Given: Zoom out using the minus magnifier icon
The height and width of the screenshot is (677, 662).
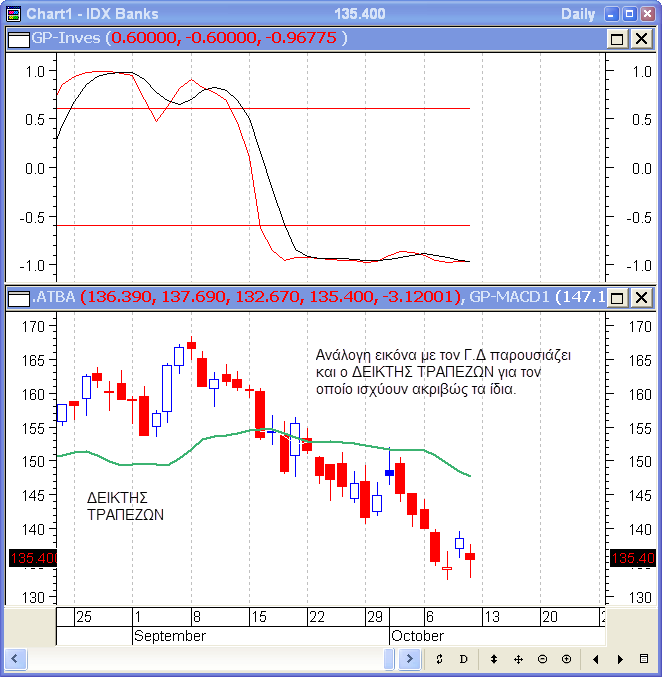Looking at the screenshot, I should click(x=542, y=659).
